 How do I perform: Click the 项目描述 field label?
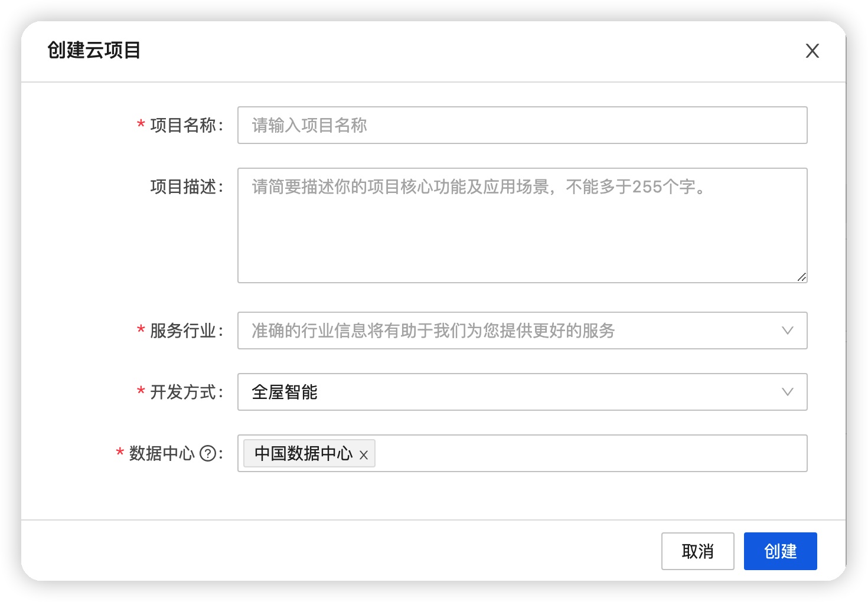183,187
